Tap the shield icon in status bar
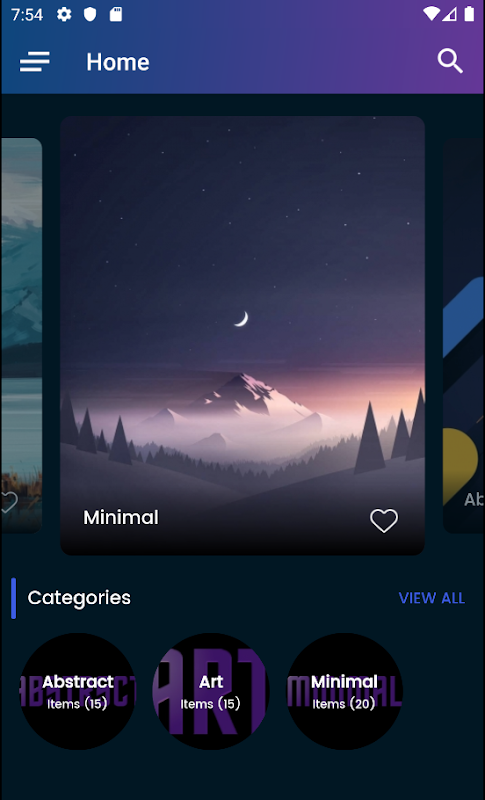This screenshot has height=800, width=485. point(90,14)
